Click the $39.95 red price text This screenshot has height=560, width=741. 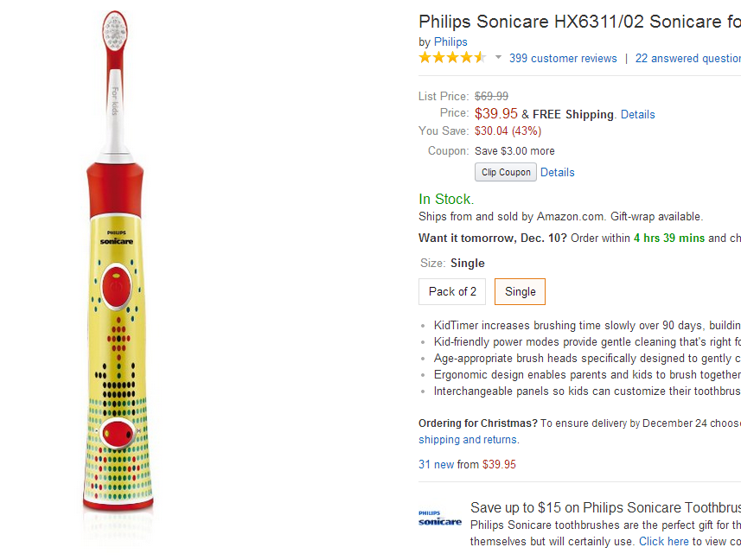[x=495, y=113]
